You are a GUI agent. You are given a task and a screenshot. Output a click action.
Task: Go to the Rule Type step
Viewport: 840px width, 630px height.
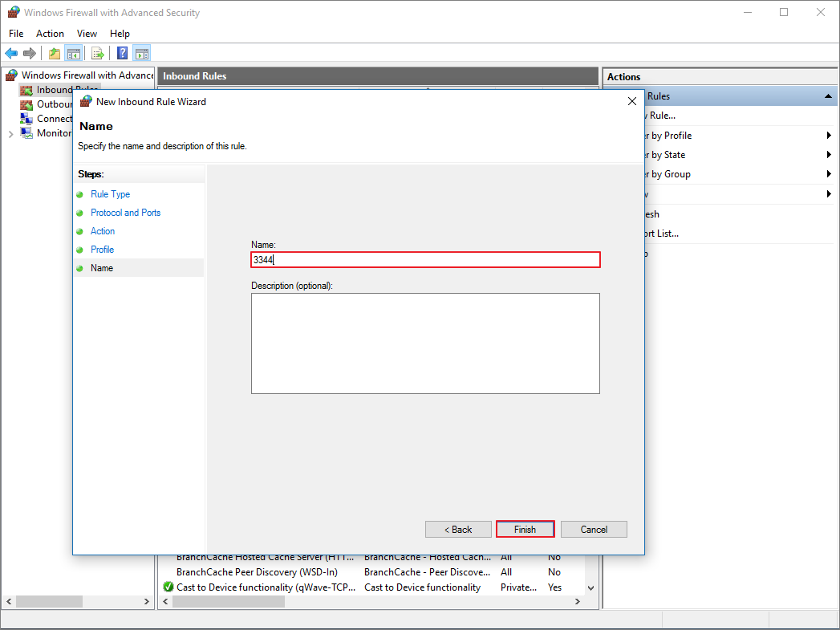point(111,194)
